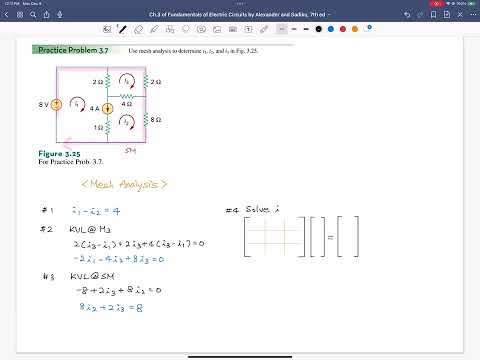
Task: Choose the thickest stroke width preset
Action: 306,29
